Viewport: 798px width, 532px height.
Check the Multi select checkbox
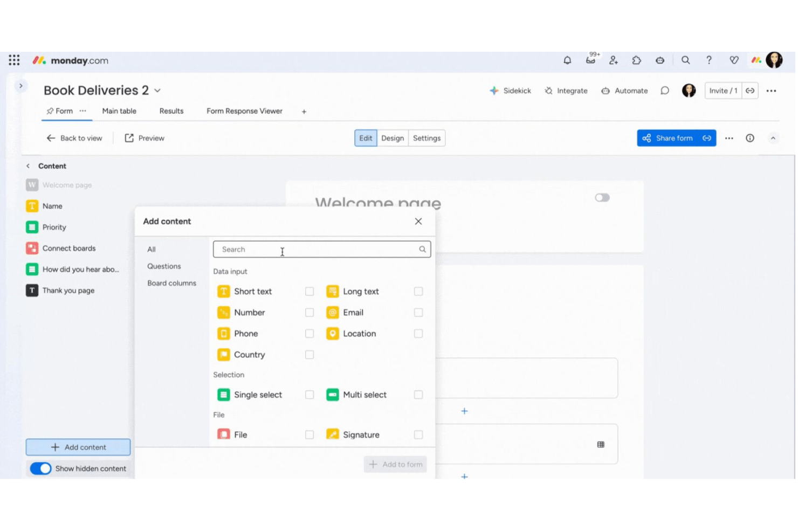click(418, 395)
